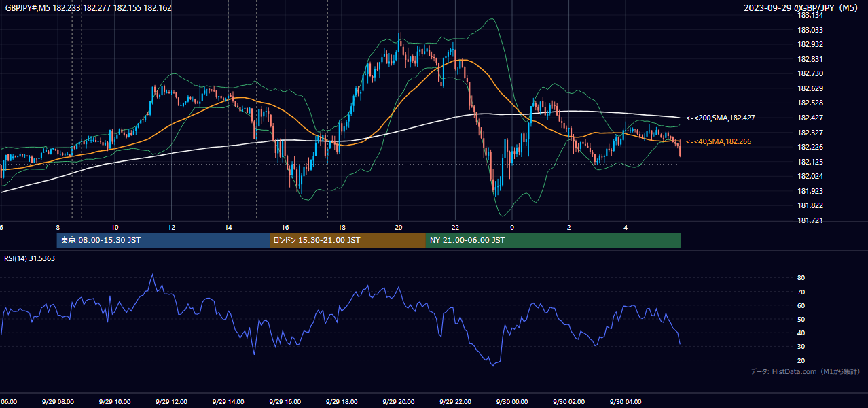Click the hour label 16 under the price chart
This screenshot has height=408, width=868.
coord(285,227)
